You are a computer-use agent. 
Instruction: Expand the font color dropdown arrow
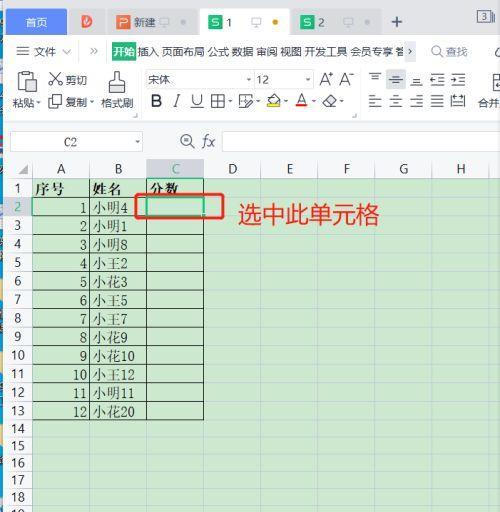314,101
